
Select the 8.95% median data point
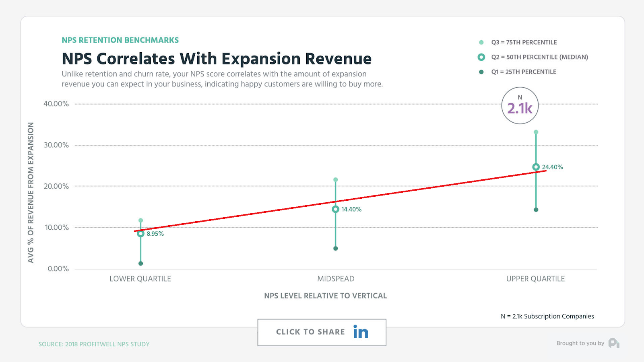coord(140,234)
